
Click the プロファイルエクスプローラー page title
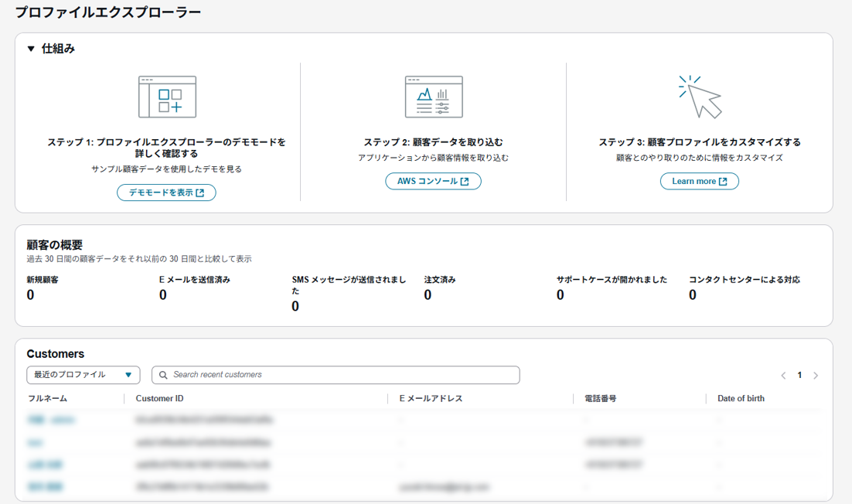(107, 12)
